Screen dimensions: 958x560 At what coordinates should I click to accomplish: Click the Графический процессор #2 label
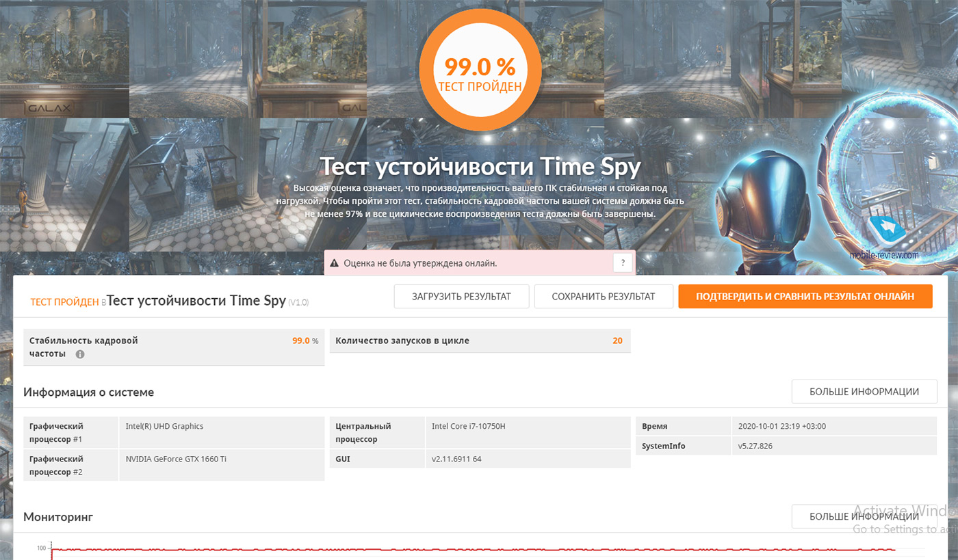(x=56, y=466)
